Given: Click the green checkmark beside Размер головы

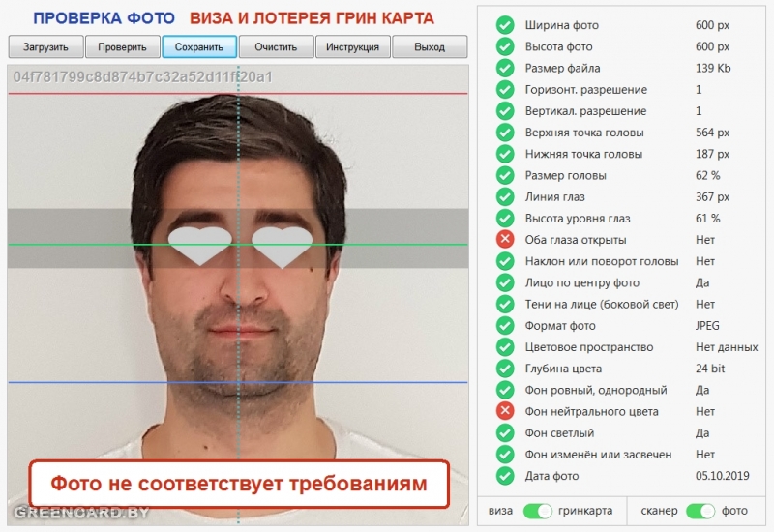Looking at the screenshot, I should (x=505, y=175).
